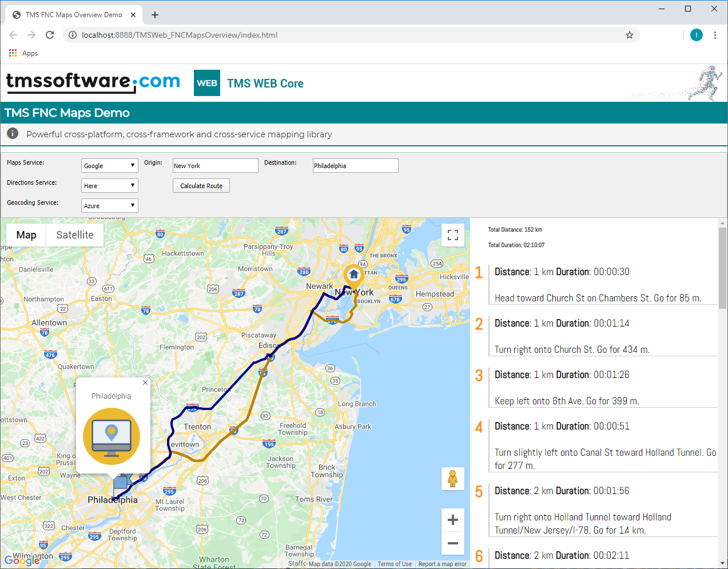Click the Newark label on the map
Viewport: 728px width, 569px height.
point(319,286)
